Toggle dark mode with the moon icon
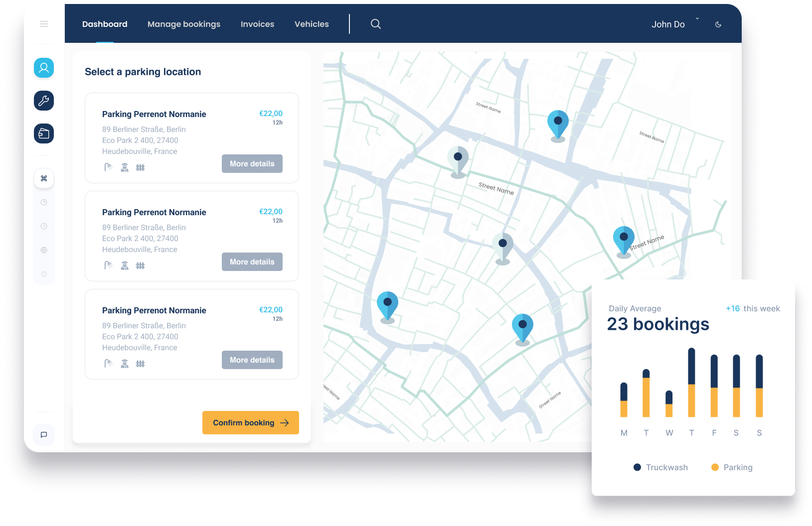The height and width of the screenshot is (526, 812). (718, 24)
